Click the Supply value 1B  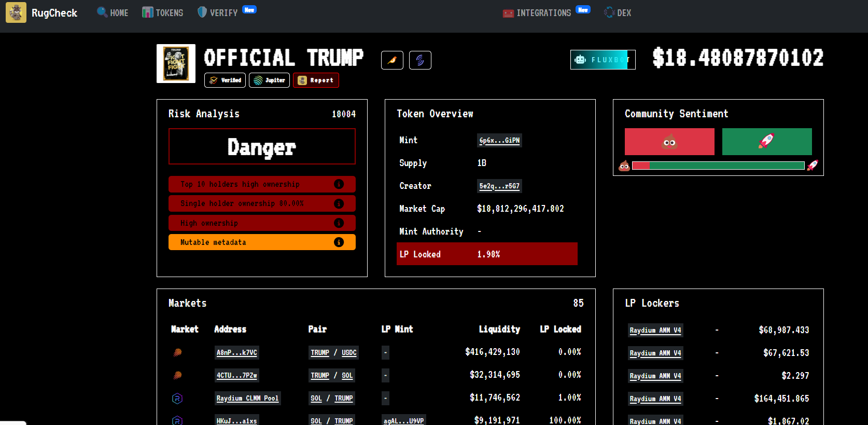coord(482,163)
